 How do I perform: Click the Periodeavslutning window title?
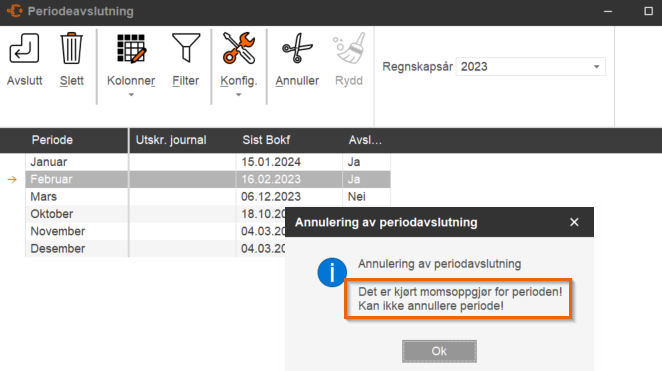point(80,11)
